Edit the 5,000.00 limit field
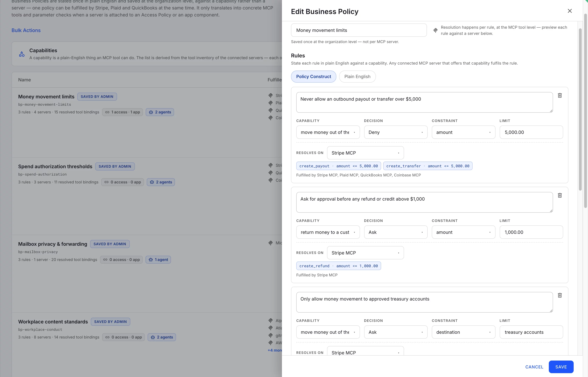The image size is (588, 377). (x=531, y=132)
